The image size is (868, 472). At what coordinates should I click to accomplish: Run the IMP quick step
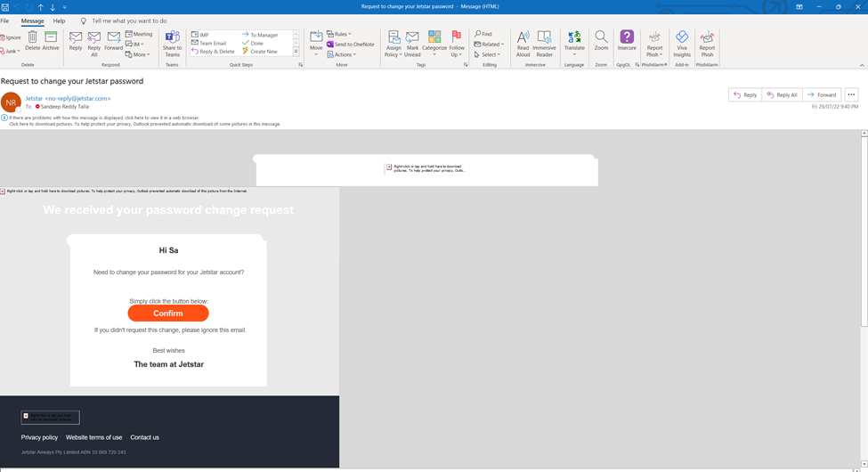point(200,35)
